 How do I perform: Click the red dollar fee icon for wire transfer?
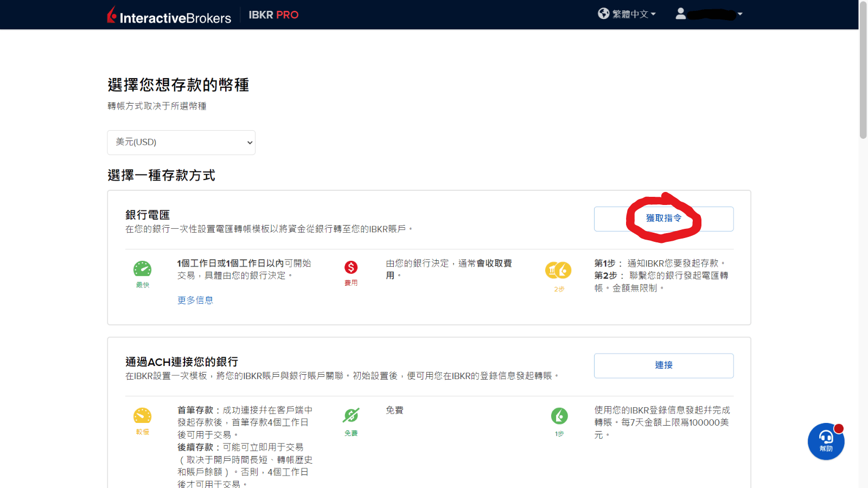tap(351, 268)
